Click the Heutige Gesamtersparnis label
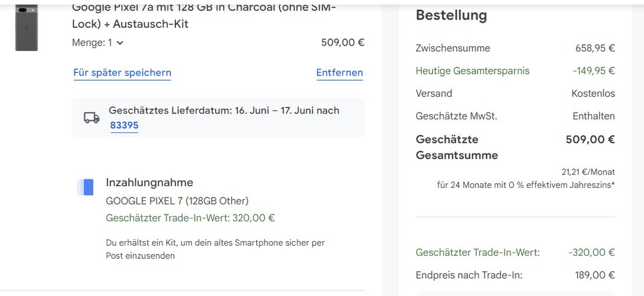The height and width of the screenshot is (296, 644). click(472, 71)
